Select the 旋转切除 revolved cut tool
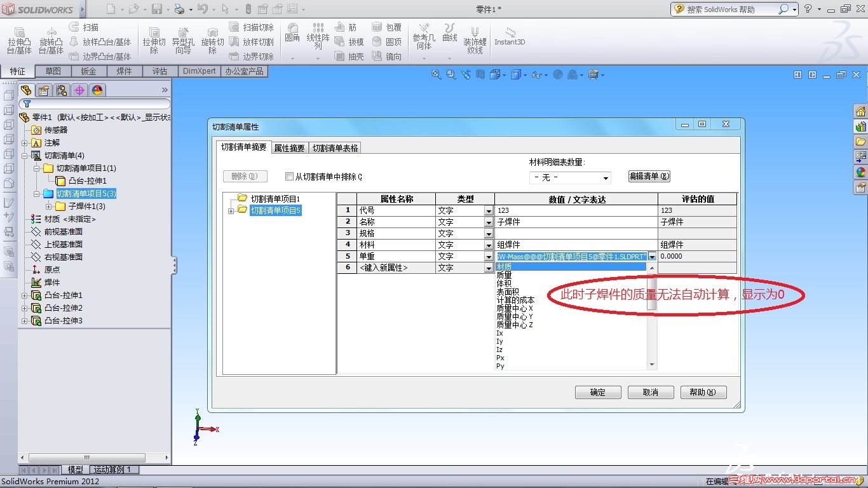The image size is (868, 488). pyautogui.click(x=212, y=41)
